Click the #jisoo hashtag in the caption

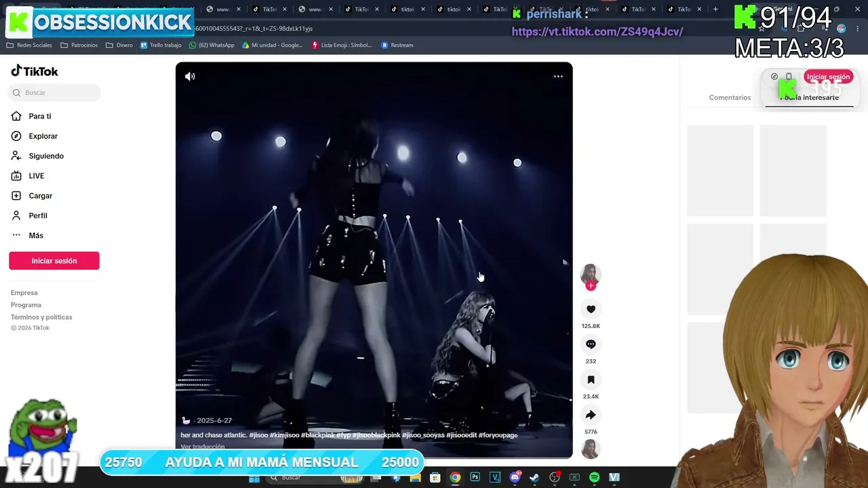[x=258, y=435]
